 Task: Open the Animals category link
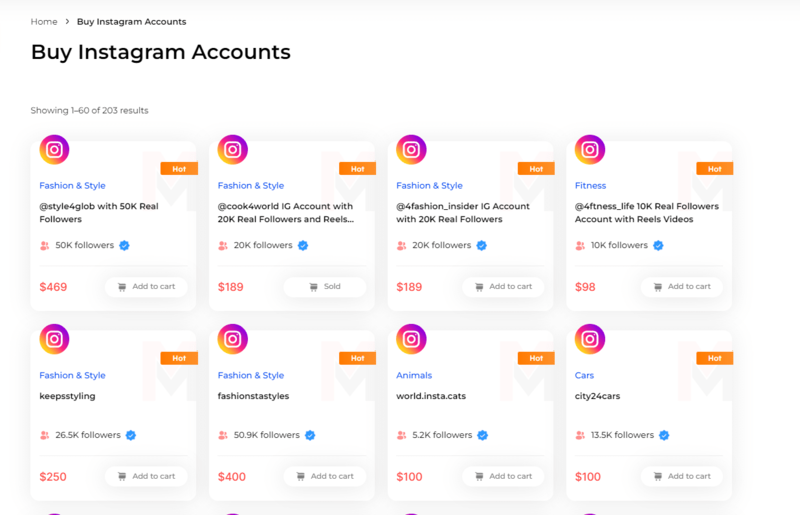point(414,375)
